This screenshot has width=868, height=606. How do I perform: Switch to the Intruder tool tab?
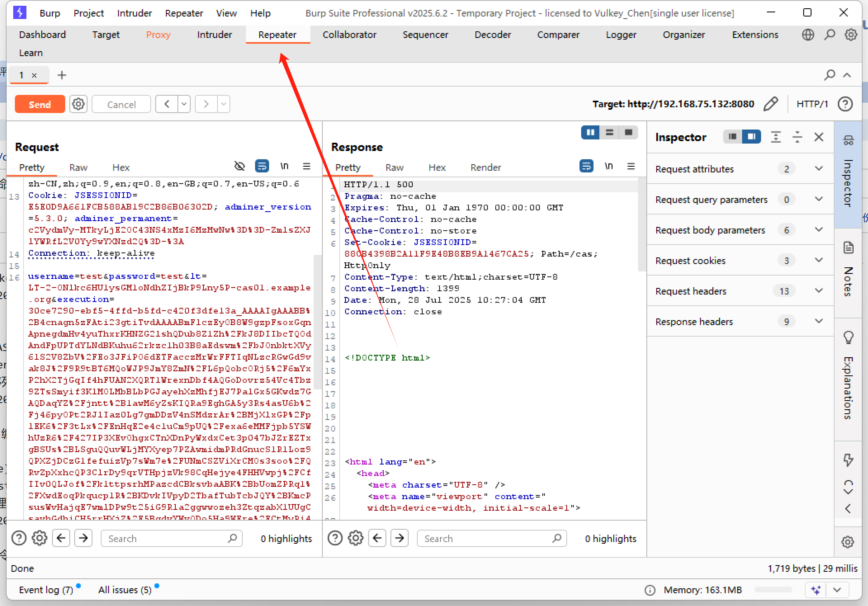click(214, 35)
